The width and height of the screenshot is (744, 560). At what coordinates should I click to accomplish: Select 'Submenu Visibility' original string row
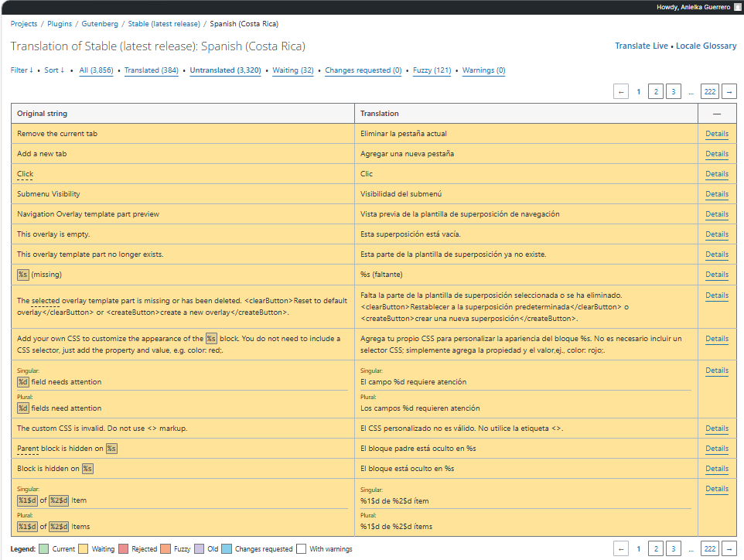click(x=49, y=194)
